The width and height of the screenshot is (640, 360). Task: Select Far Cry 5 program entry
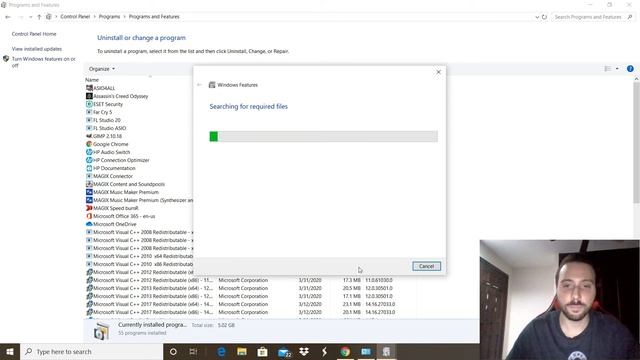click(102, 112)
